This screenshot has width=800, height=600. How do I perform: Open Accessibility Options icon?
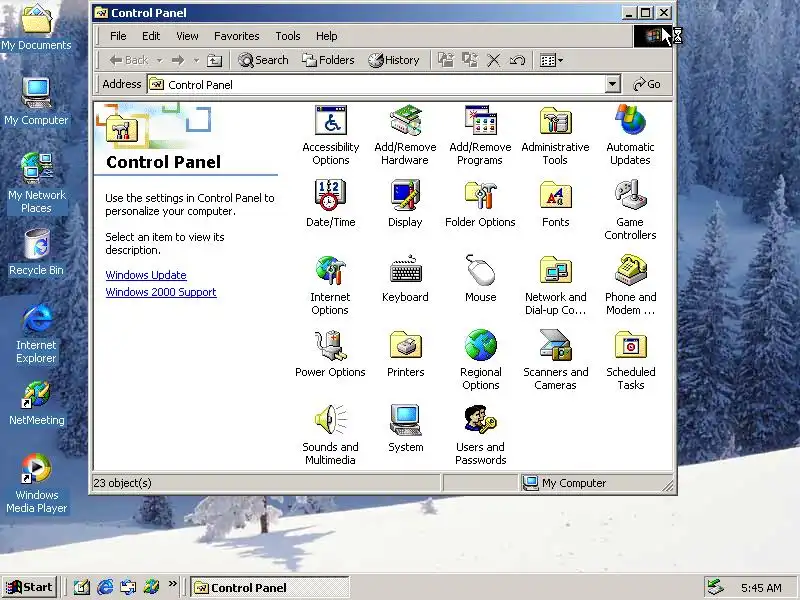(331, 121)
